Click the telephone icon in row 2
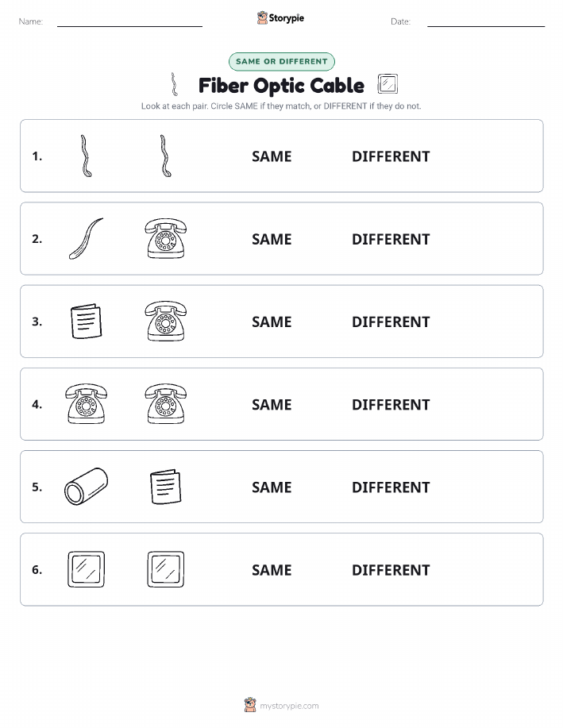The image size is (563, 728). pyautogui.click(x=166, y=238)
